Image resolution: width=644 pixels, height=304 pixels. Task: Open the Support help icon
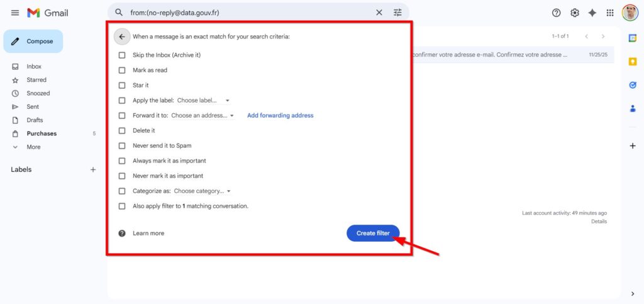[x=556, y=13]
